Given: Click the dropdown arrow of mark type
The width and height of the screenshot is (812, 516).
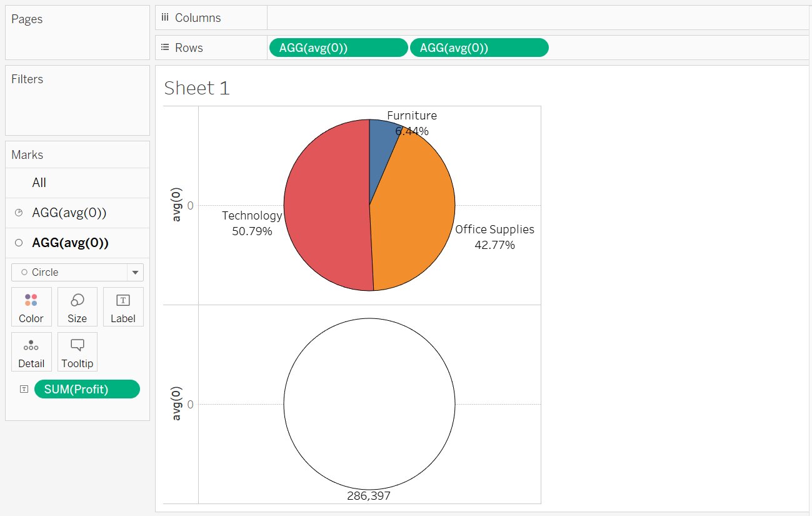Looking at the screenshot, I should pos(135,273).
